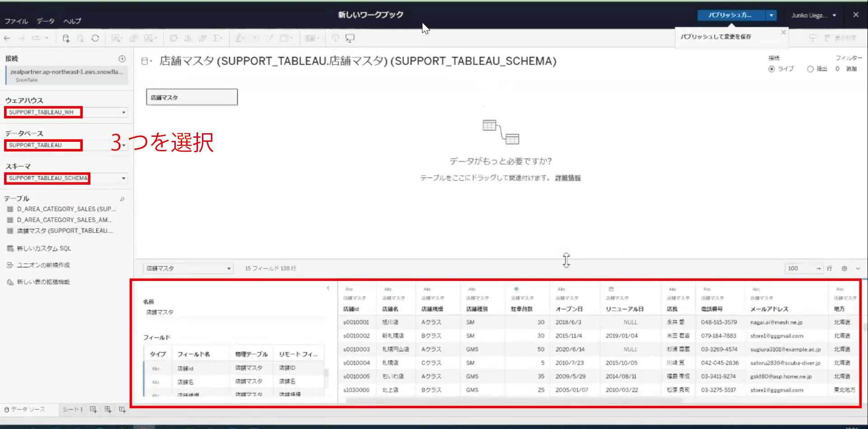Click the Pause auto updates icon
The image size is (868, 429).
[80, 38]
